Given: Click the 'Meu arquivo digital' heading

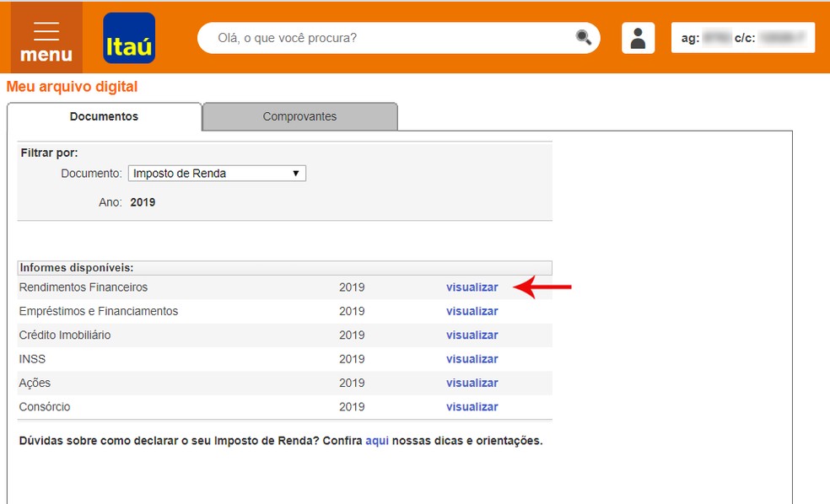Looking at the screenshot, I should click(x=72, y=87).
